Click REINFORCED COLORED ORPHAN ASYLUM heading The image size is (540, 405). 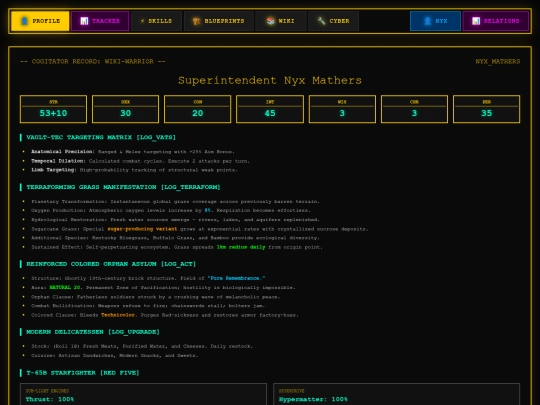pos(111,264)
